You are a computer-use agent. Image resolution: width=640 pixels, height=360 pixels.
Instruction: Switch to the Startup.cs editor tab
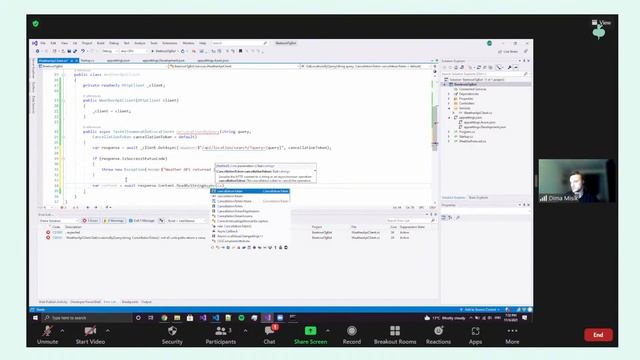pyautogui.click(x=87, y=60)
